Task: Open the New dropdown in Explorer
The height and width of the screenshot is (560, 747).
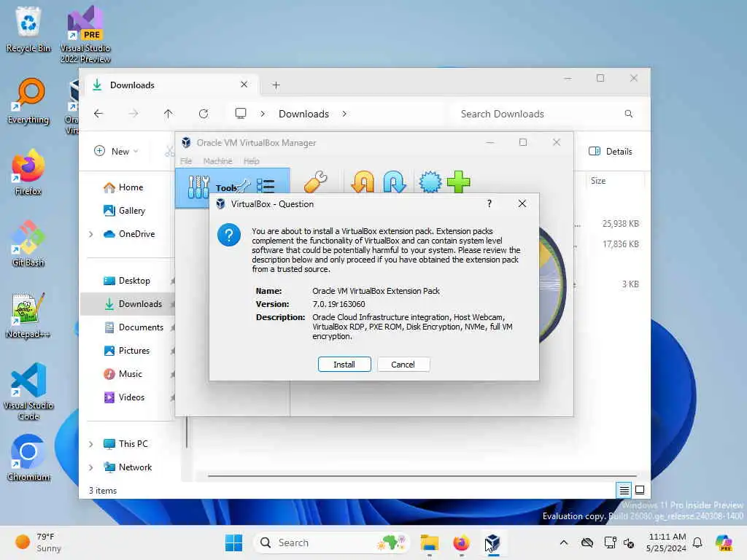Action: (116, 152)
